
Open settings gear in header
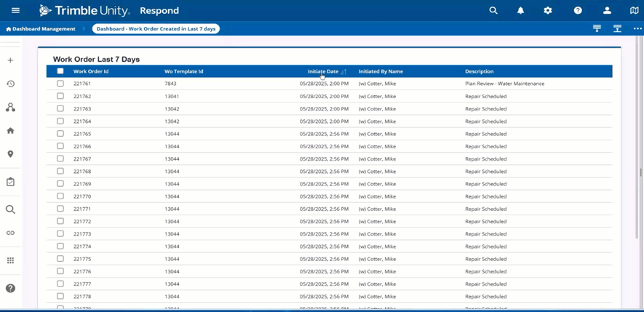[x=548, y=11]
